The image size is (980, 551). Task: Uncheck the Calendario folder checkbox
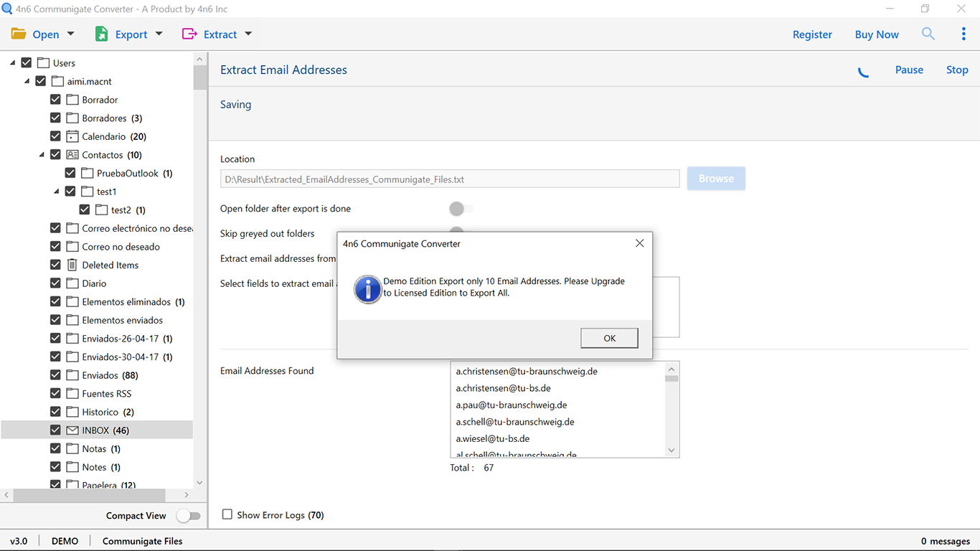point(55,136)
